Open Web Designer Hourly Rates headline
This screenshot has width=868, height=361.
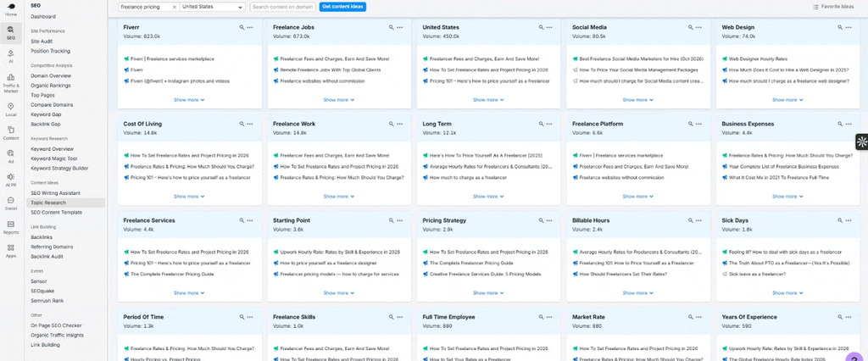pos(758,58)
